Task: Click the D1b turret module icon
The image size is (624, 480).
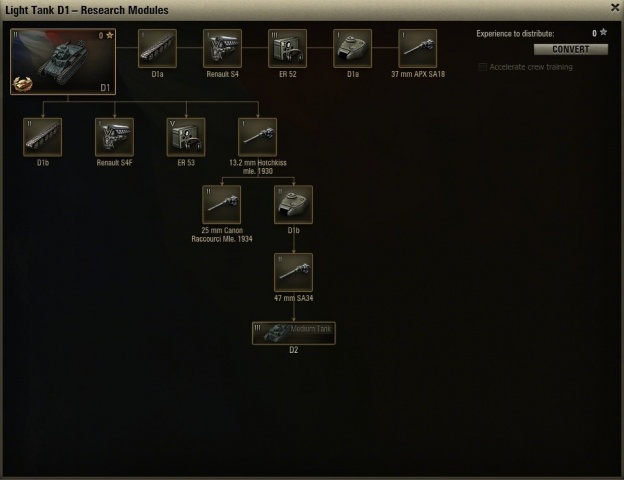Action: (293, 205)
